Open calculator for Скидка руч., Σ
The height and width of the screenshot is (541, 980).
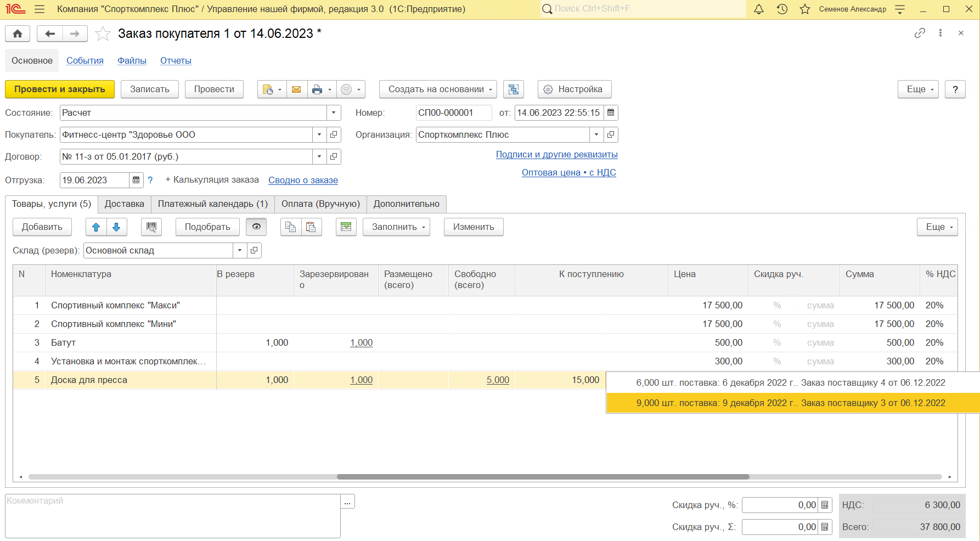[x=825, y=527]
